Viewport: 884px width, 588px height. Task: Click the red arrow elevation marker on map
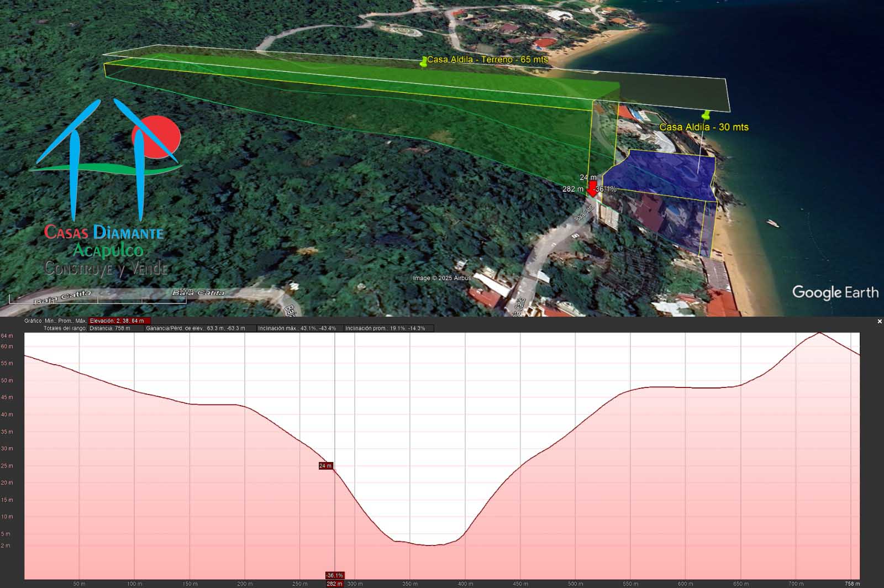(592, 188)
